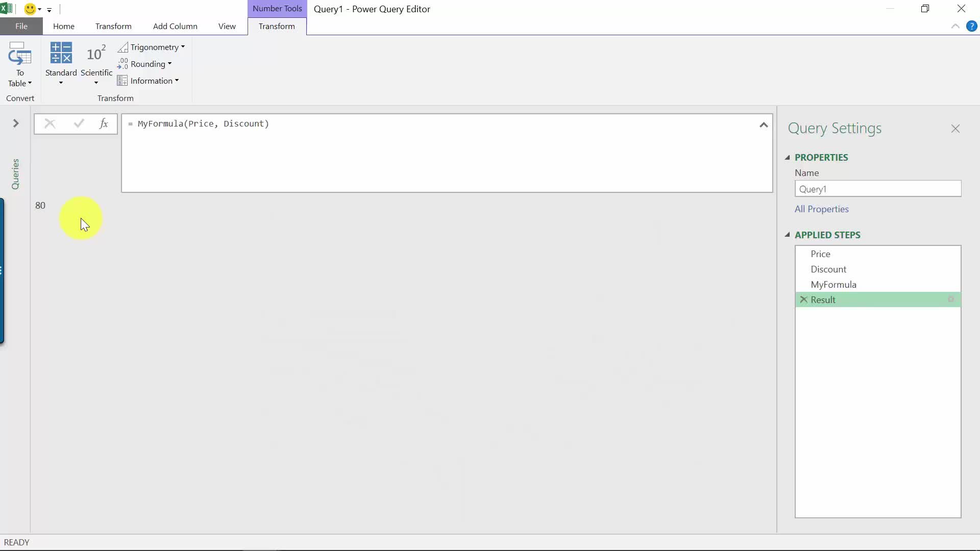
Task: Collapse the formula bar chevron
Action: (x=763, y=124)
